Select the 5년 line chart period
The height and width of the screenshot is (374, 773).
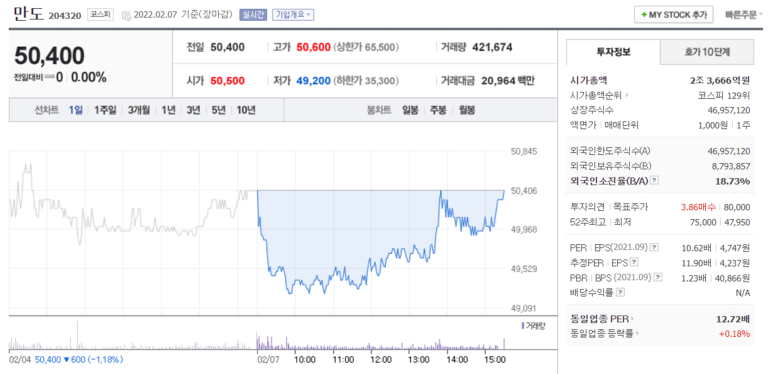(x=218, y=110)
